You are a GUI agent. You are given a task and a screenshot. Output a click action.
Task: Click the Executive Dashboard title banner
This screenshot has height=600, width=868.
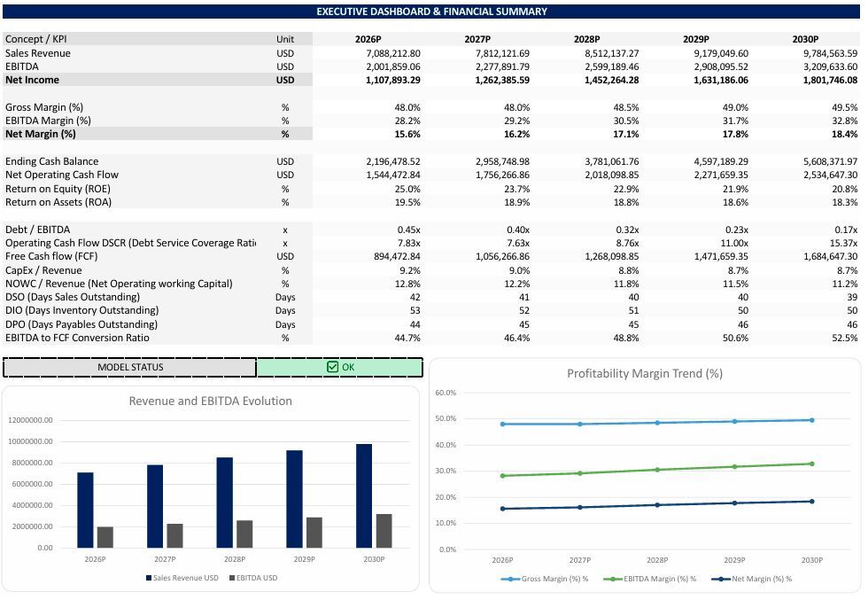coord(431,12)
